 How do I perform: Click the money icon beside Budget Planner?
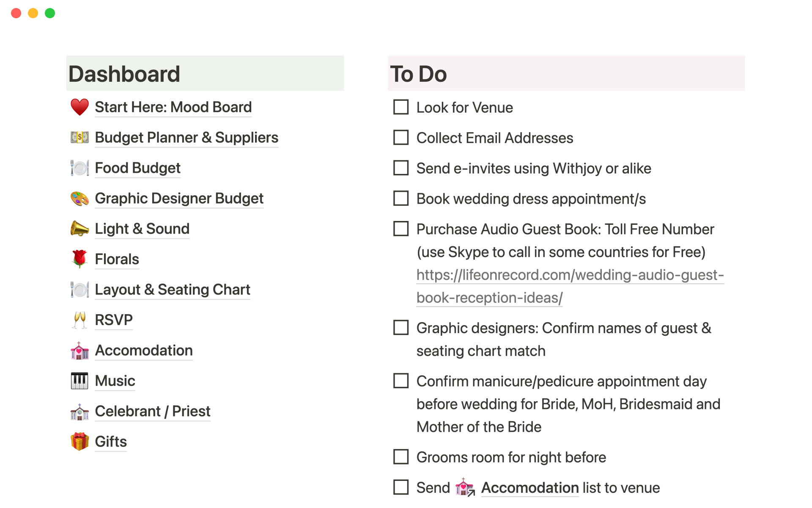pyautogui.click(x=80, y=138)
